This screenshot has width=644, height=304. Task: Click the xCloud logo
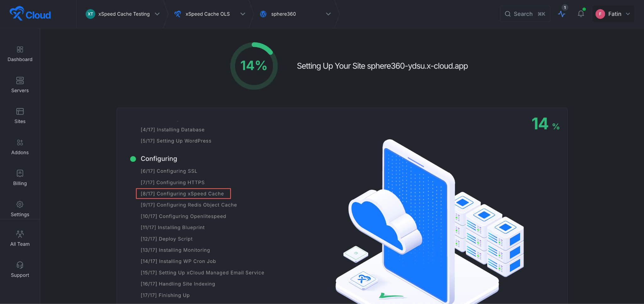(30, 14)
